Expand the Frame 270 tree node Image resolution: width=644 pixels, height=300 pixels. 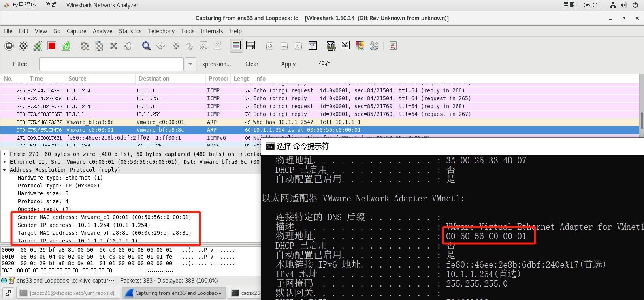click(x=4, y=154)
